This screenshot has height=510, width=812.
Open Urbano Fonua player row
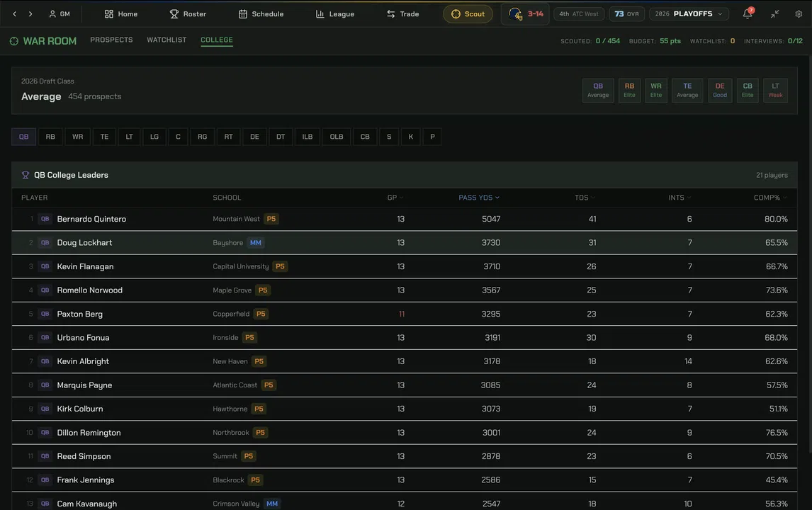click(405, 338)
